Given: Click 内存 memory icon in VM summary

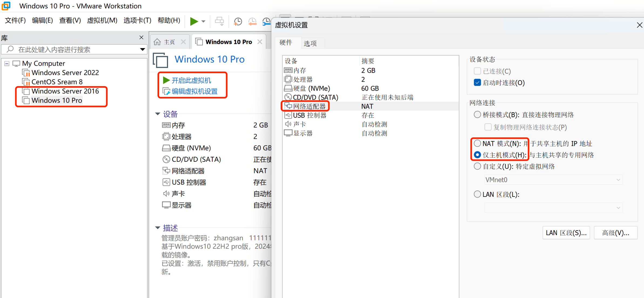Looking at the screenshot, I should click(x=166, y=125).
